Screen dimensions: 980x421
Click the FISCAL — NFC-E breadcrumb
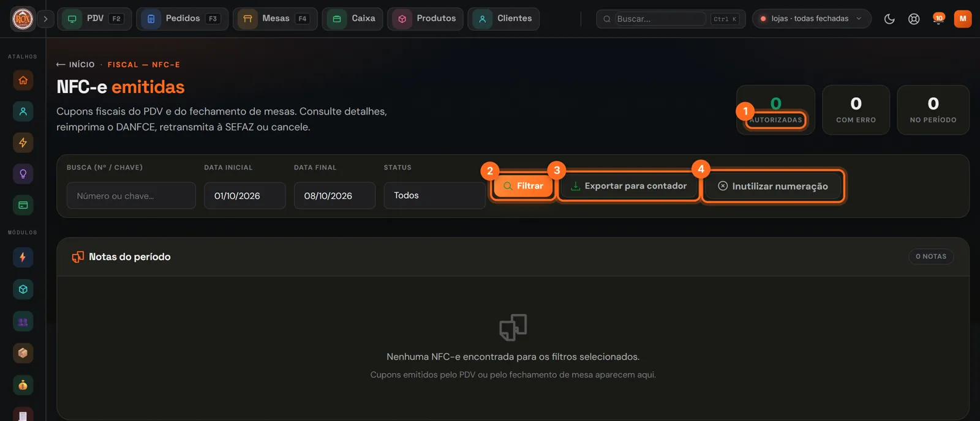[x=144, y=64]
